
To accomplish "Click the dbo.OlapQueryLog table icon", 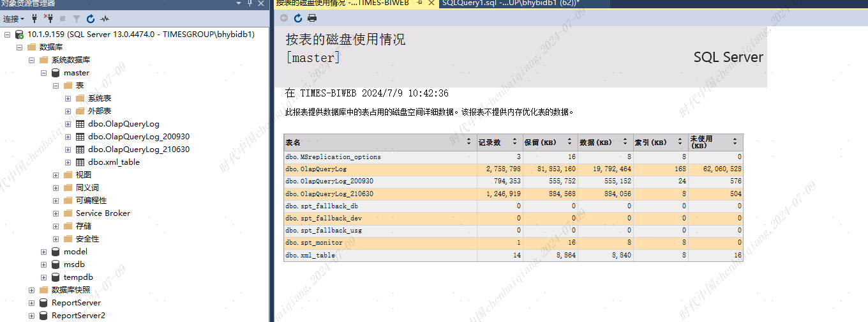I will 80,124.
